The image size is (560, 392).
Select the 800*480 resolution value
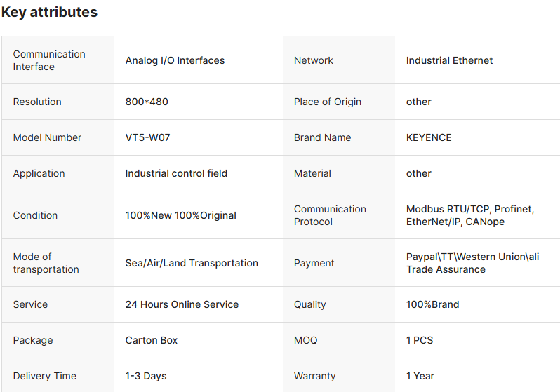pos(147,102)
